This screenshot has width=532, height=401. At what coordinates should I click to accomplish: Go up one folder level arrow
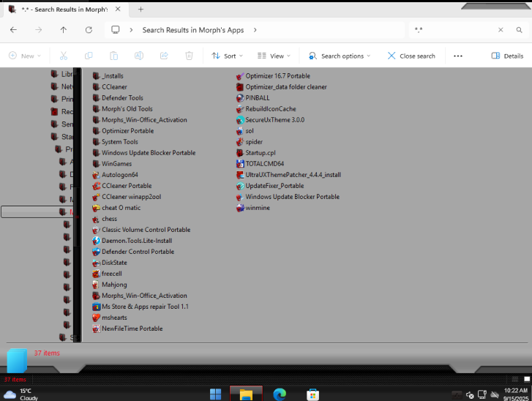point(64,30)
